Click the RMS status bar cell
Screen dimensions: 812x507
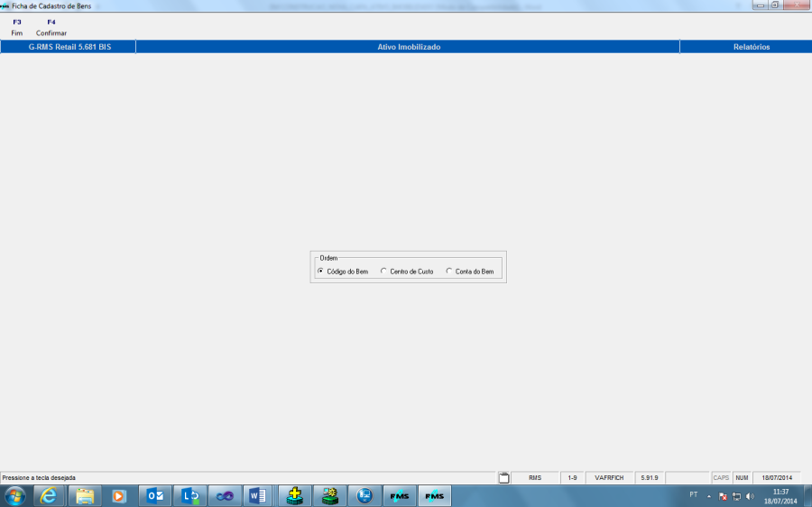click(535, 477)
